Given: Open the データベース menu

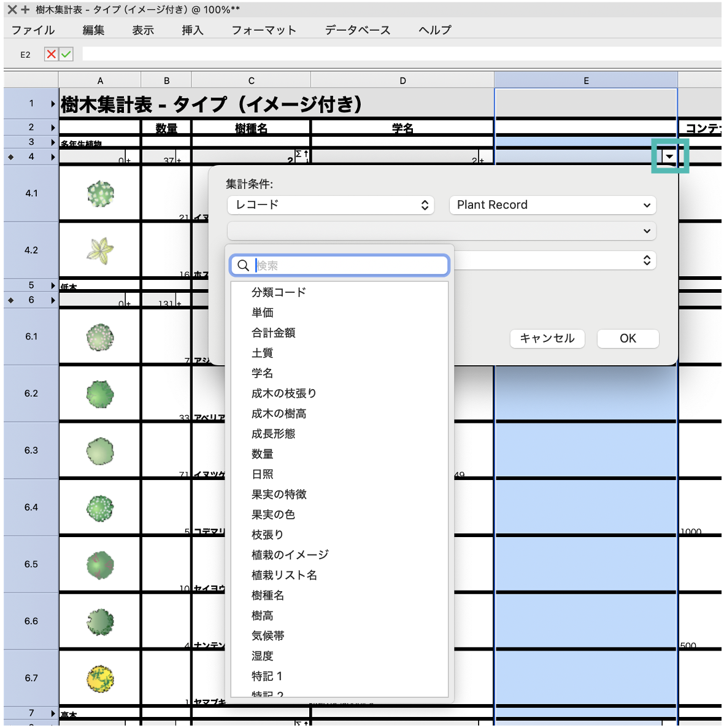Looking at the screenshot, I should click(357, 30).
